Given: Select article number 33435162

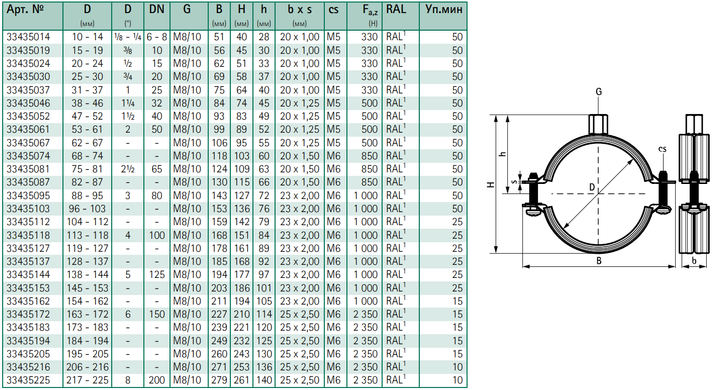Looking at the screenshot, I should [x=28, y=301].
